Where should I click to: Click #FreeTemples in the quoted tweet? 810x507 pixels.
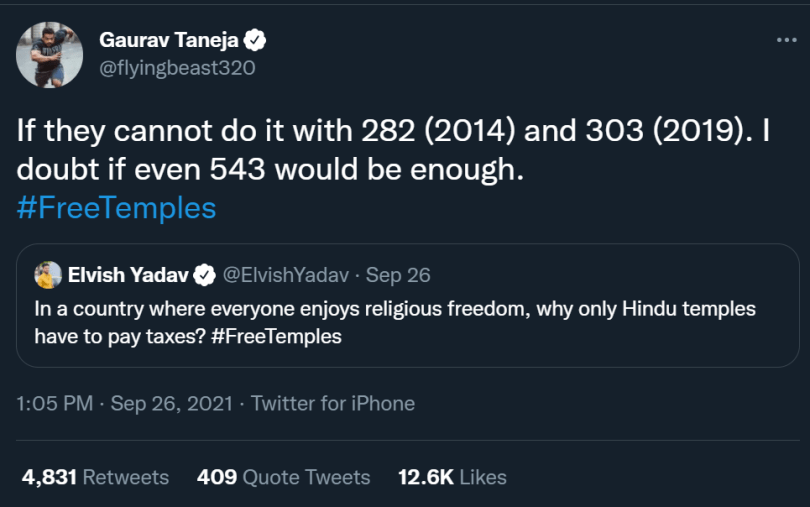pos(276,336)
